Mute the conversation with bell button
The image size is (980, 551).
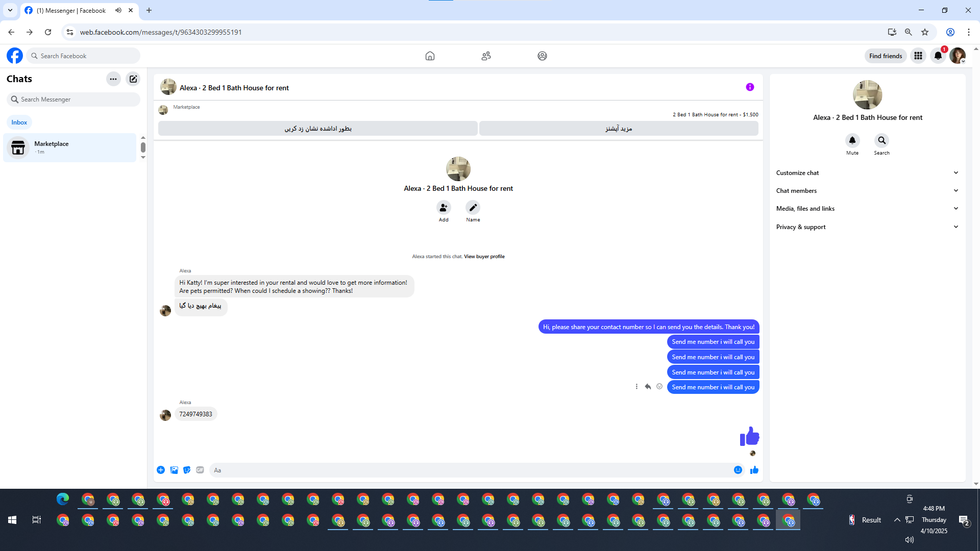click(852, 140)
